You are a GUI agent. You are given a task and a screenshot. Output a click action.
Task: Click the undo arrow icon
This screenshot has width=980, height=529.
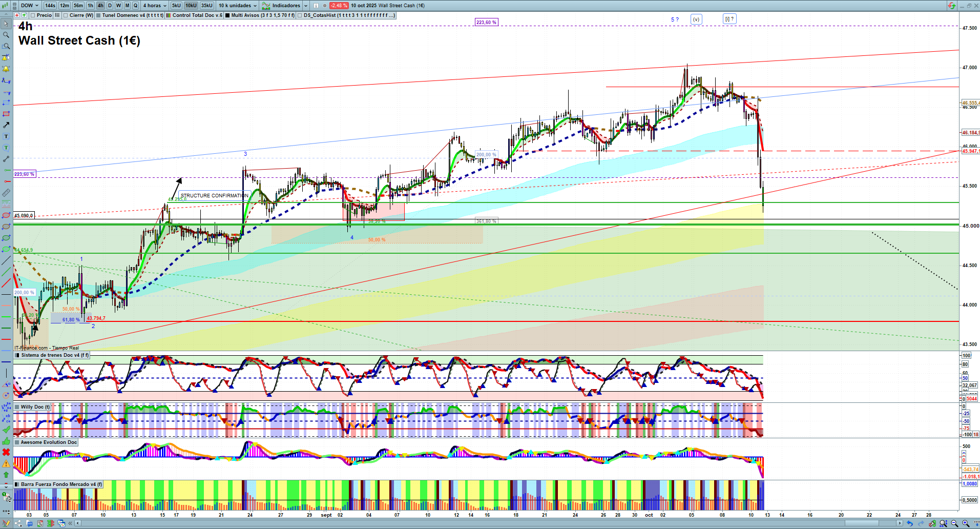(910, 523)
